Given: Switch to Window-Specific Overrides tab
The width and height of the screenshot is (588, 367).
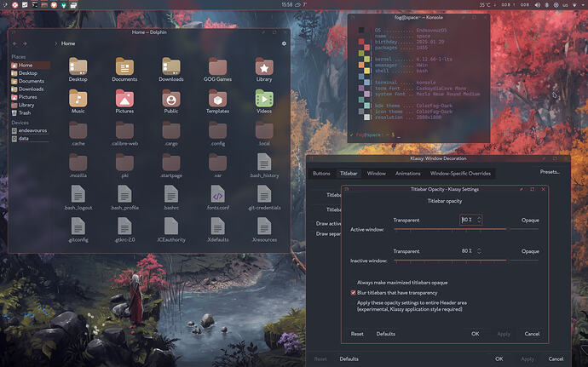Looking at the screenshot, I should (x=460, y=173).
